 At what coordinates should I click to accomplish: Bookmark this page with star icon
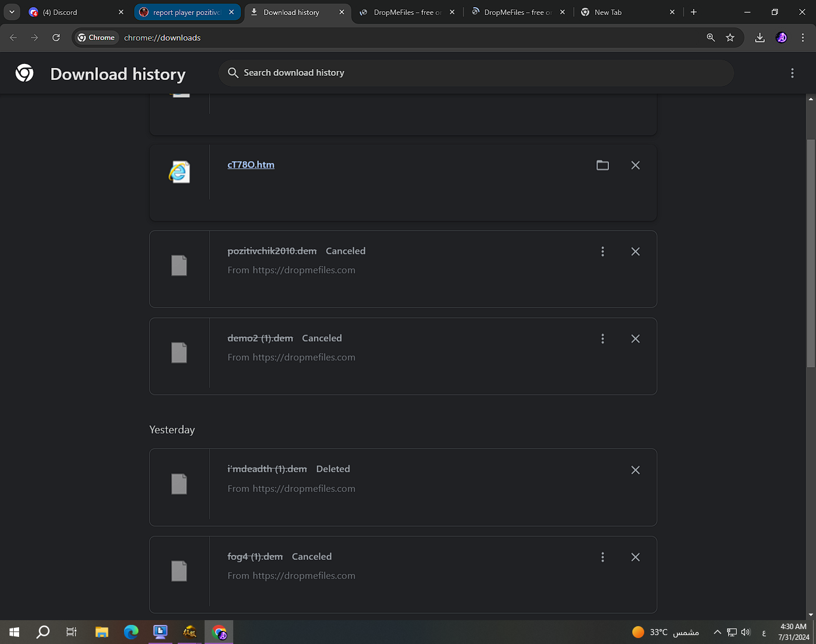(x=730, y=38)
